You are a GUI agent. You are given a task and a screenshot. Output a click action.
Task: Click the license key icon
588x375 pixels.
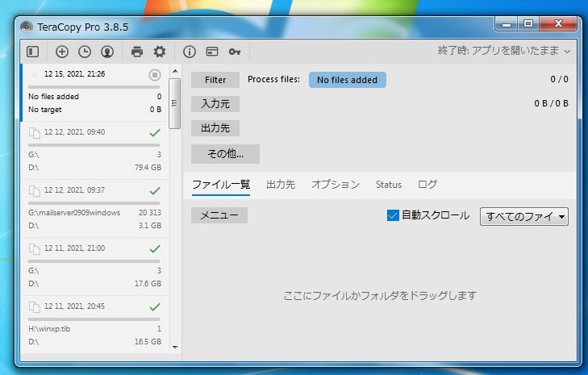235,52
